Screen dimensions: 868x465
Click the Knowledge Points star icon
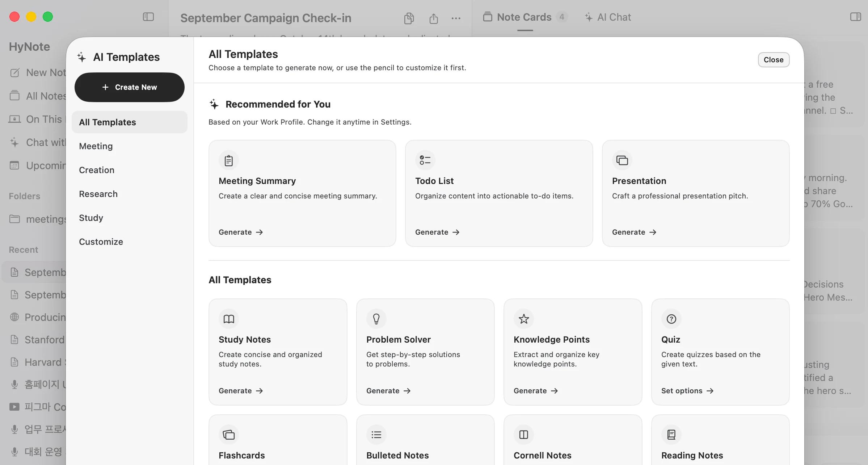[x=524, y=319]
